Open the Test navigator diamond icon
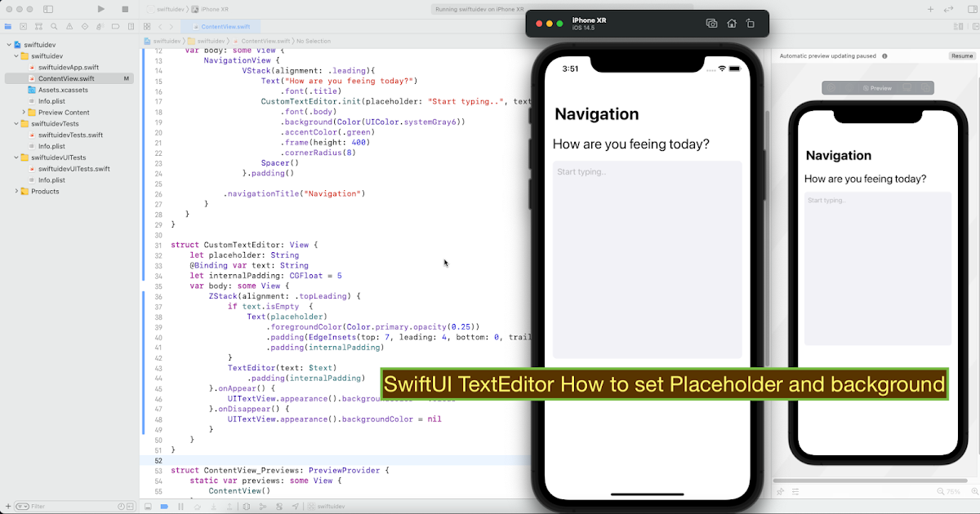Image resolution: width=980 pixels, height=514 pixels. pos(85,27)
